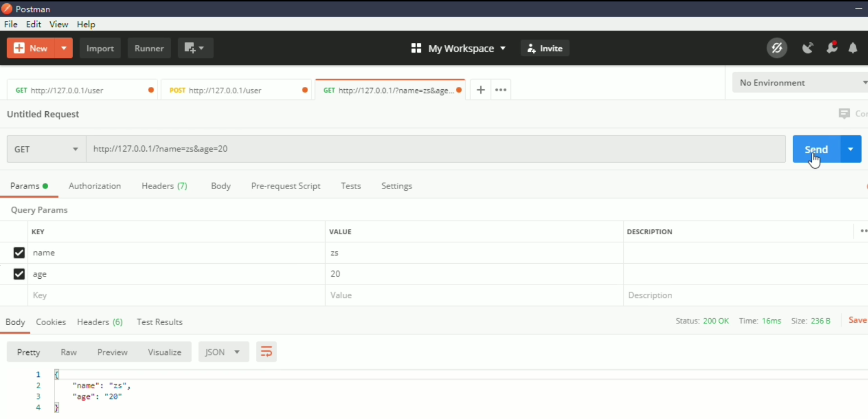Open the request Body tab

pos(221,186)
